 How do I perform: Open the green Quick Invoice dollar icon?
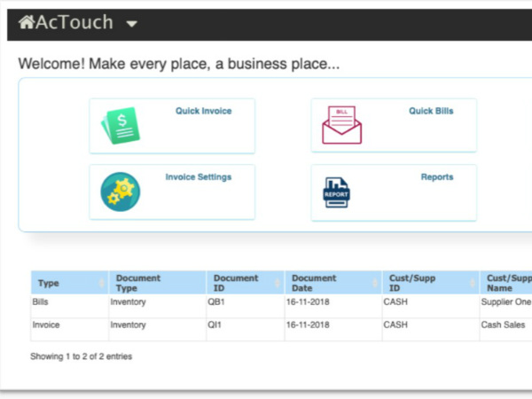coord(120,126)
